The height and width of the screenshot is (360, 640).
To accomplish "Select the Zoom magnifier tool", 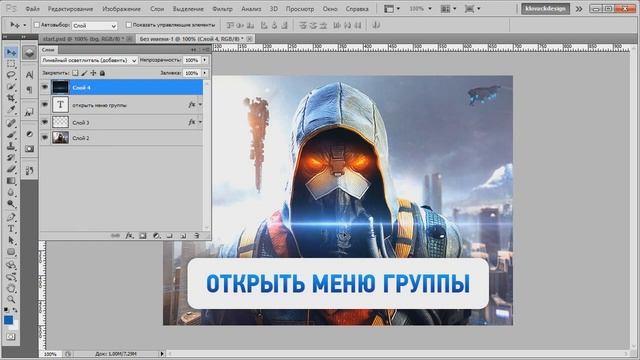I will (x=11, y=299).
